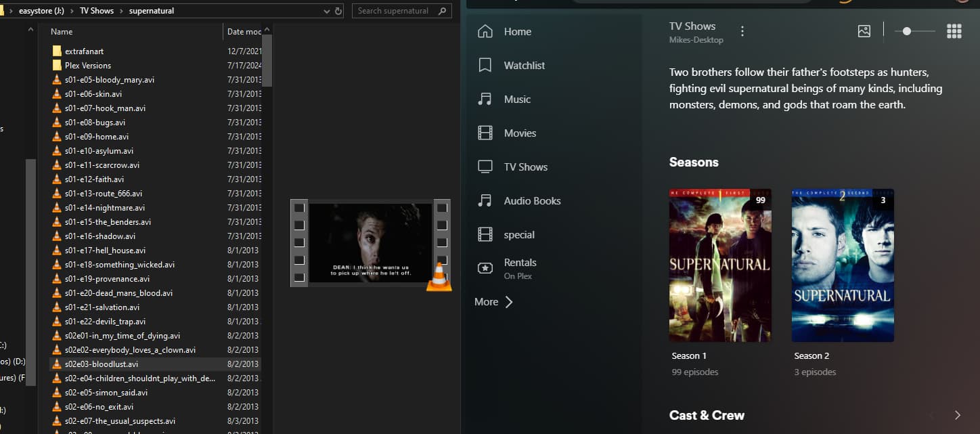Sort files by Date modified column header
980x434 pixels.
pos(244,32)
